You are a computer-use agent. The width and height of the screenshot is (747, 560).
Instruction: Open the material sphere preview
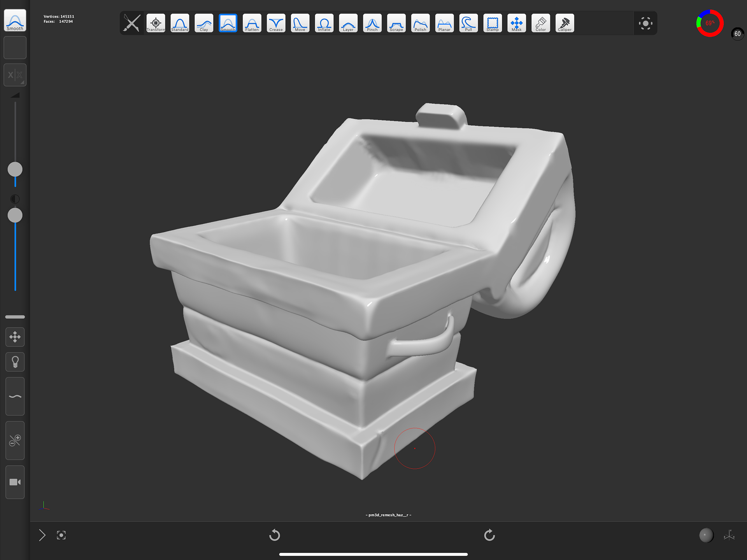[706, 535]
